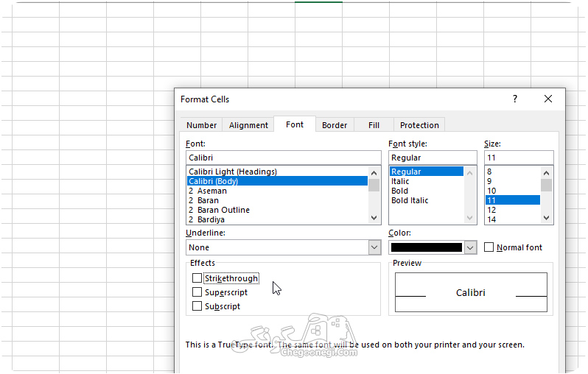Screen dimensions: 588x374
Task: Click size list scroll up arrow
Action: [547, 173]
